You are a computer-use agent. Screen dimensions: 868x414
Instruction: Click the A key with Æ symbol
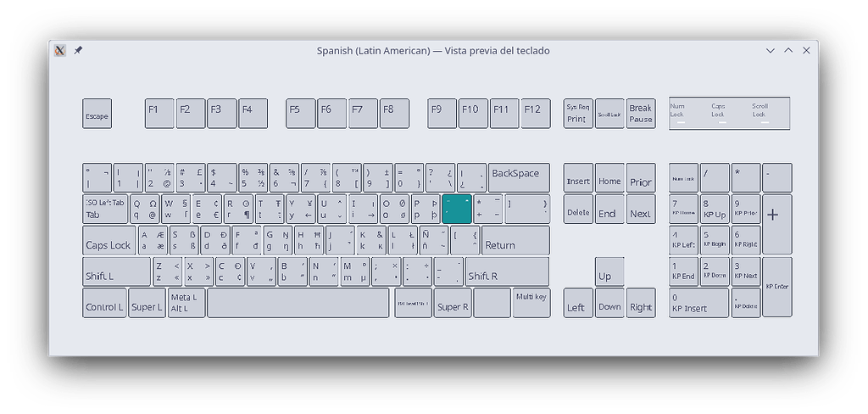[153, 241]
